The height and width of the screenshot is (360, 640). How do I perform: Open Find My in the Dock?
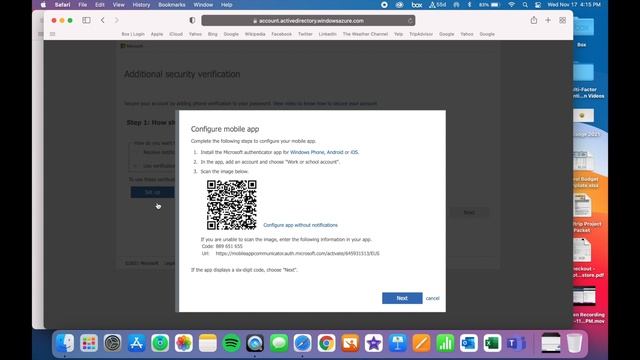(x=160, y=343)
